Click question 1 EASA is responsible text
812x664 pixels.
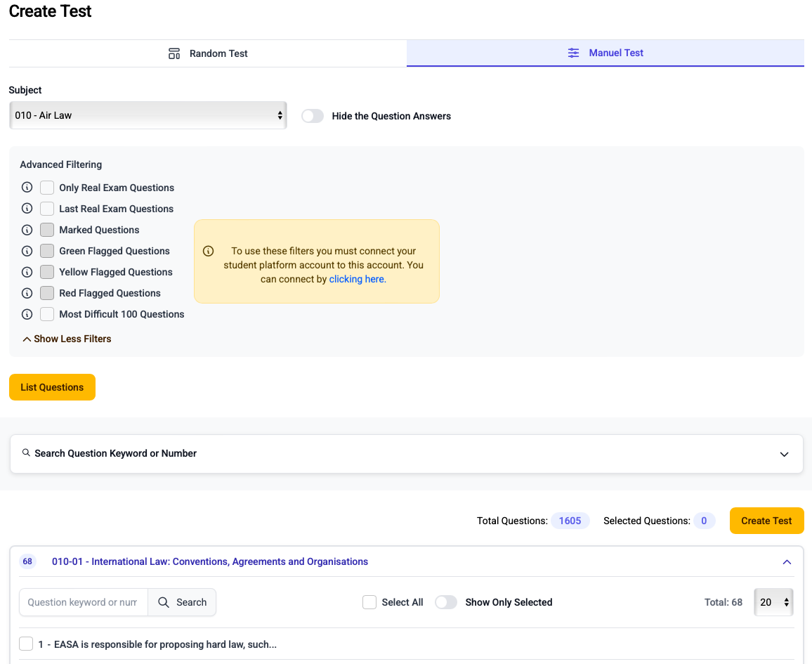click(157, 644)
